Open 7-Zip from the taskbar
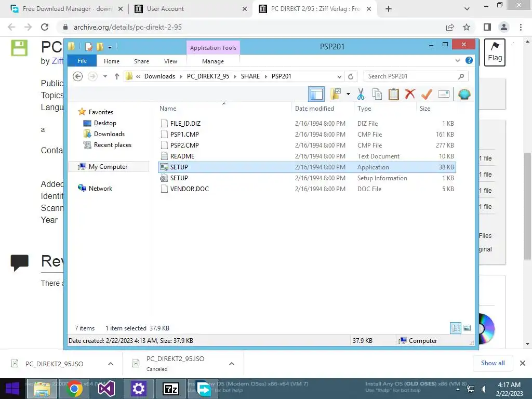This screenshot has height=399, width=532. pos(170,389)
